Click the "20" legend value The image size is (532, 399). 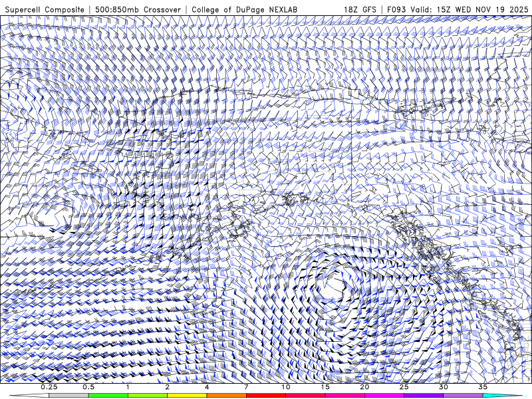[364, 387]
